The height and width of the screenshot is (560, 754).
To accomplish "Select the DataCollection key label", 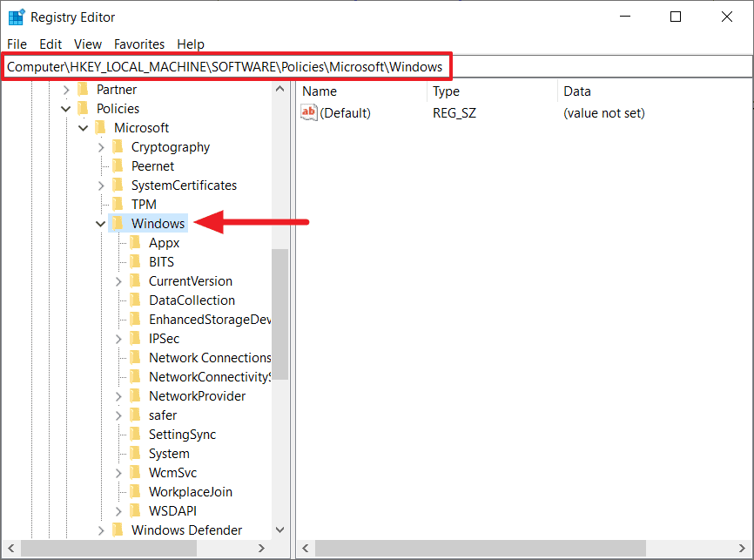I will coord(192,300).
